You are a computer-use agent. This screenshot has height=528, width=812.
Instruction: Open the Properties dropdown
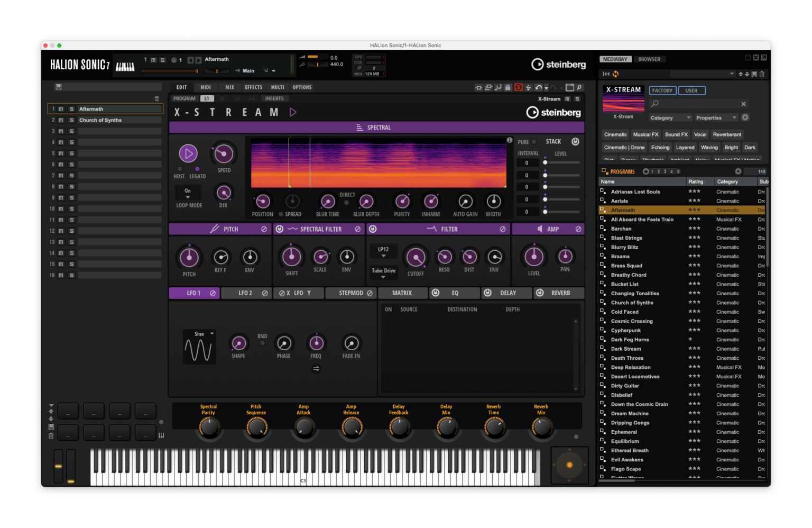(716, 117)
